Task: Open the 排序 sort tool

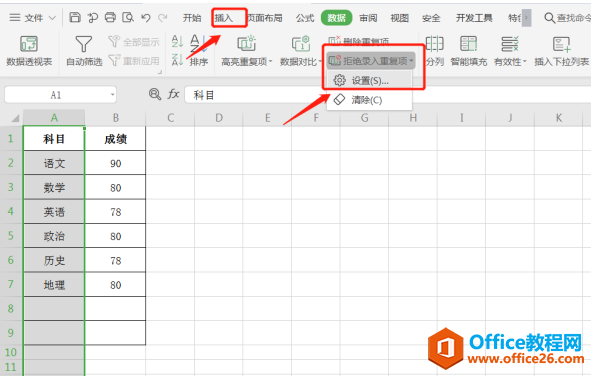Action: (x=198, y=51)
